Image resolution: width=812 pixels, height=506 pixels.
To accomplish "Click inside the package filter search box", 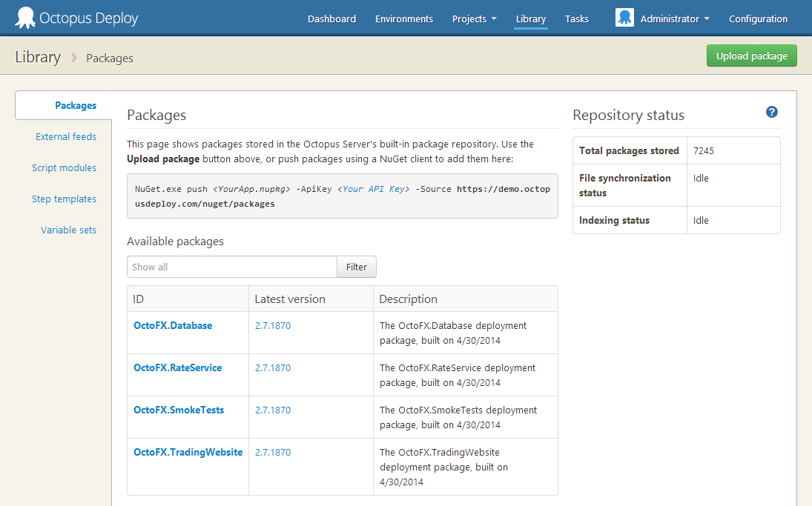I will (x=231, y=267).
